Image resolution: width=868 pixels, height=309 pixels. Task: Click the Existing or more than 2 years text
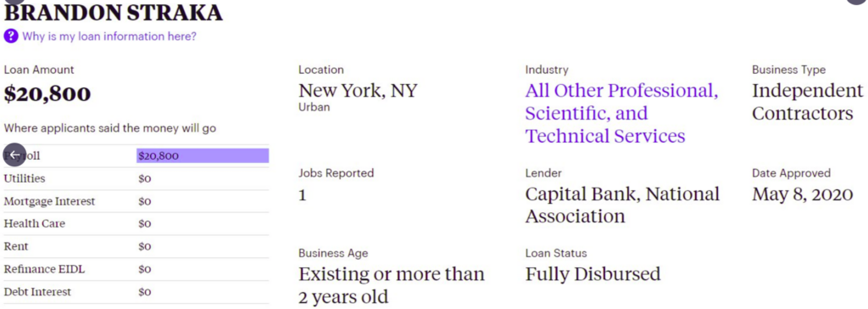(392, 285)
